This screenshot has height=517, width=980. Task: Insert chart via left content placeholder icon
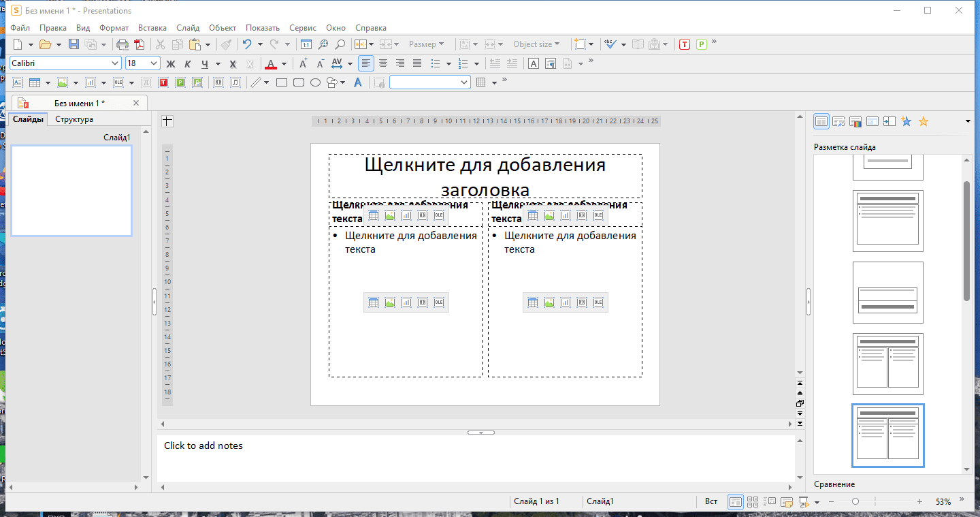pyautogui.click(x=406, y=302)
